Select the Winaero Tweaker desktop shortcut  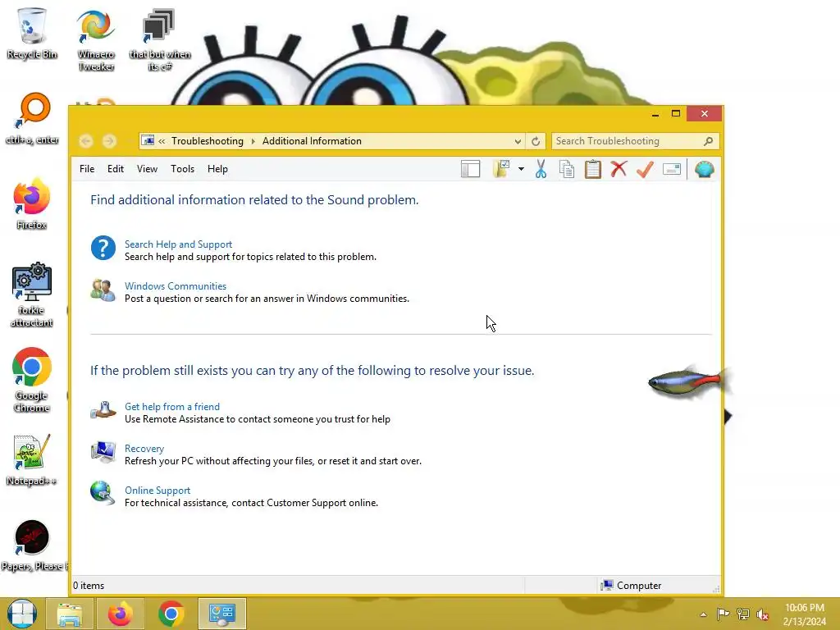(96, 40)
